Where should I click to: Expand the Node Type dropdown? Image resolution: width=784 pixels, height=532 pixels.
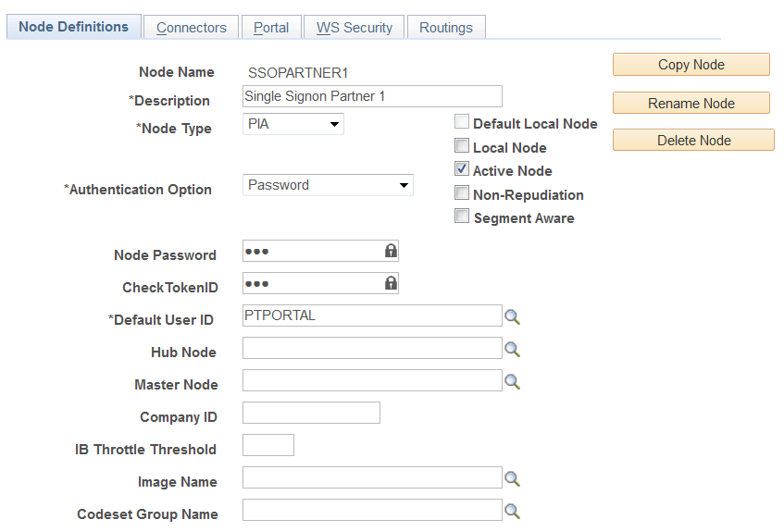(293, 124)
